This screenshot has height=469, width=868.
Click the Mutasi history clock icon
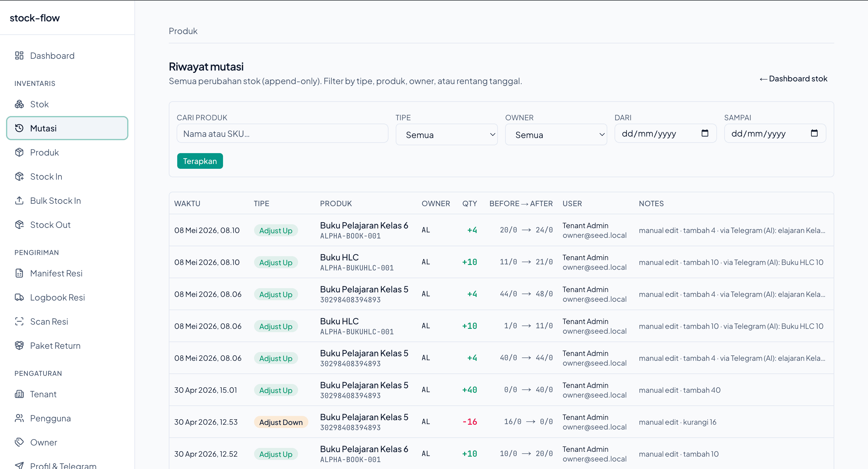(19, 128)
